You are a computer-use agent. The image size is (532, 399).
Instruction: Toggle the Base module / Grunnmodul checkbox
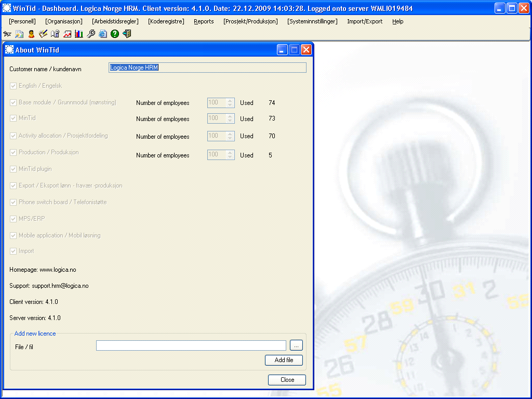[x=13, y=102]
